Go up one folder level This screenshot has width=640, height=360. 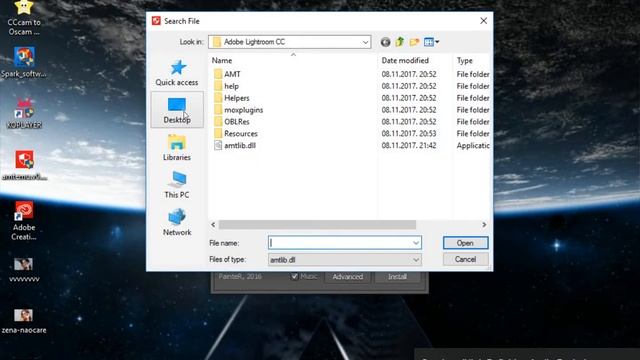[x=400, y=42]
